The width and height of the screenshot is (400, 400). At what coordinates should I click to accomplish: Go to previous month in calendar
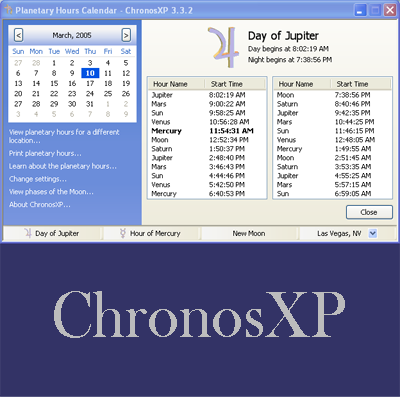tap(19, 35)
